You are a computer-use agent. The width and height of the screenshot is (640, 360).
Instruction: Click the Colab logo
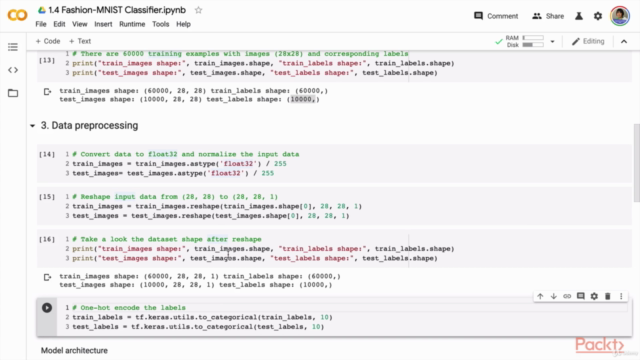click(x=17, y=16)
